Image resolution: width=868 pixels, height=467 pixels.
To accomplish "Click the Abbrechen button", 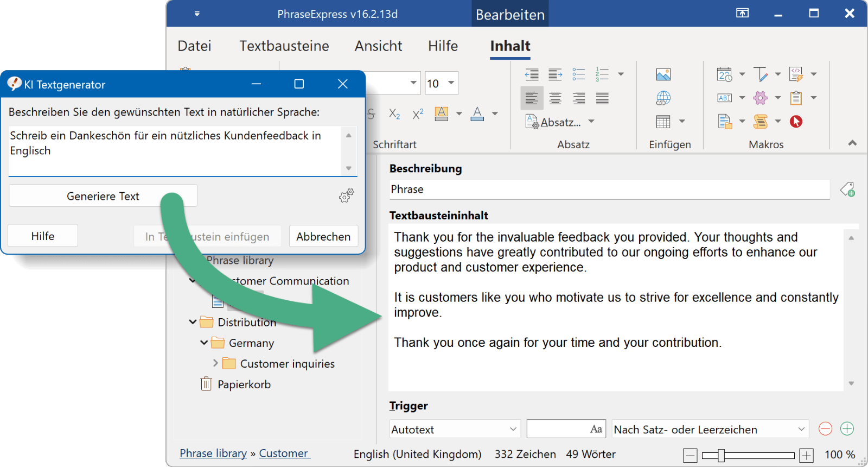I will coord(323,237).
